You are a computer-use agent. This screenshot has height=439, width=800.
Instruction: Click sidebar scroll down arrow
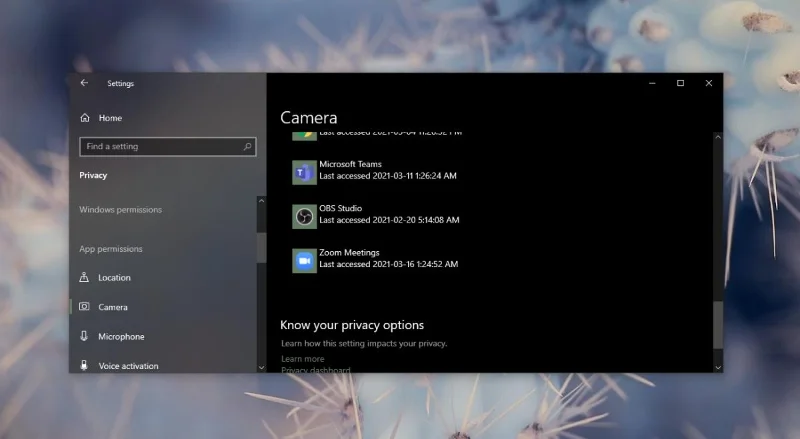click(261, 367)
